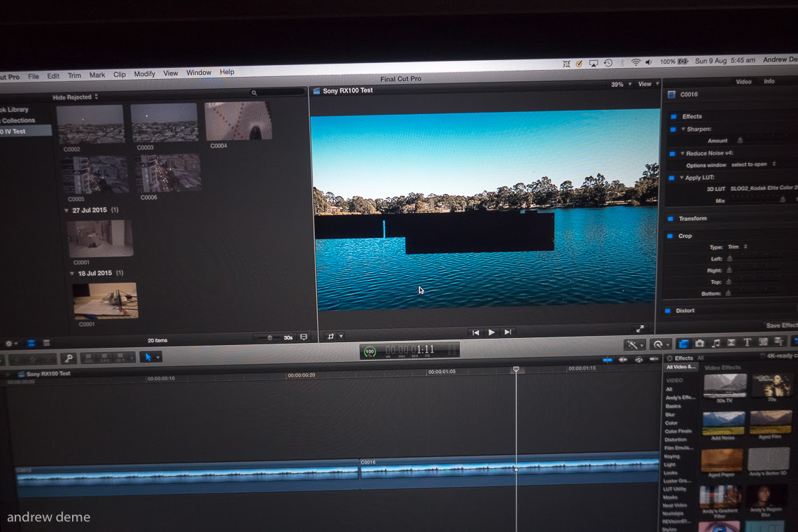Collapse the Apply LUT parameters
Viewport: 798px width, 532px height.
(682, 178)
